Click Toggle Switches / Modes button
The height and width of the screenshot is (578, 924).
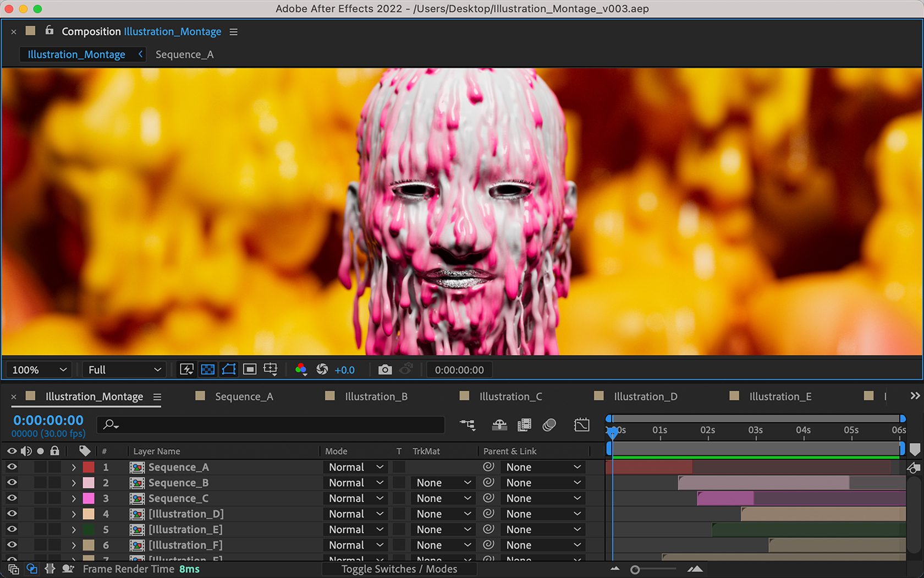[x=399, y=569]
